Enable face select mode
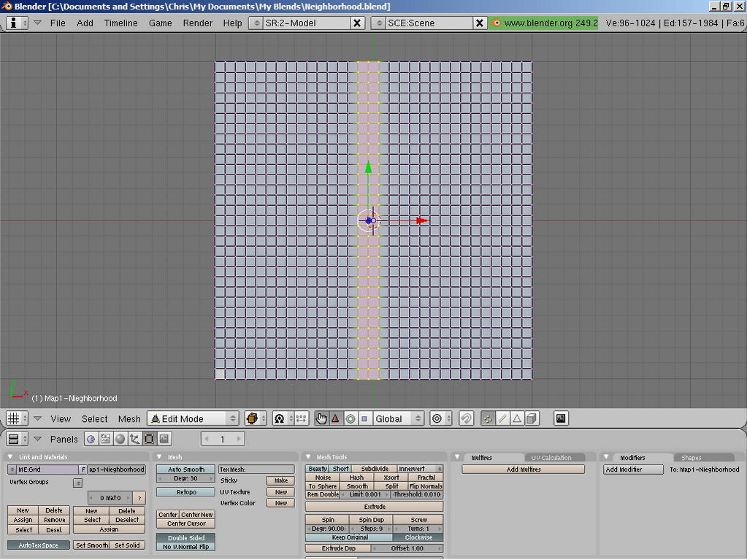Viewport: 747px width, 560px height. tap(516, 418)
